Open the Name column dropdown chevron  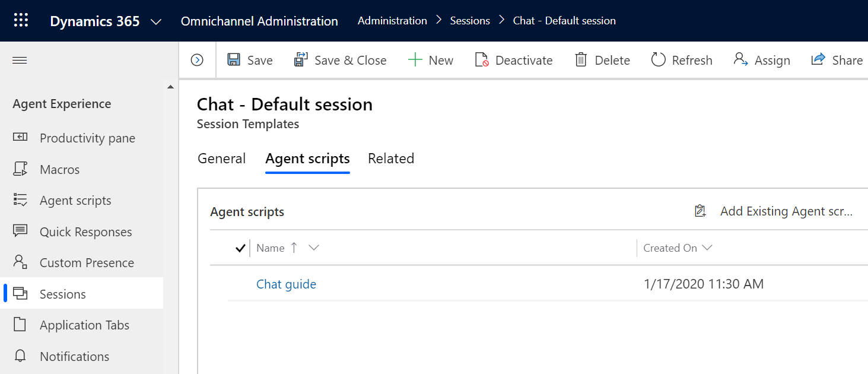[x=314, y=248]
